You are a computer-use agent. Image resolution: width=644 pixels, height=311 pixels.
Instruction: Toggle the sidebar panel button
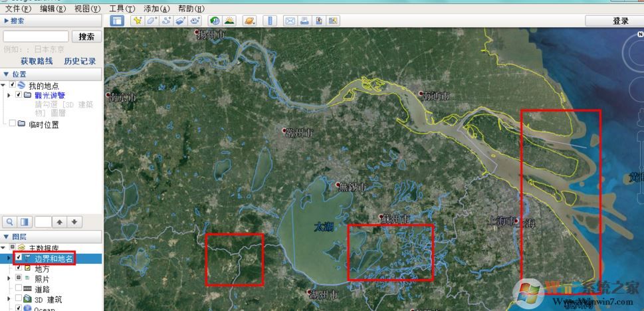117,21
